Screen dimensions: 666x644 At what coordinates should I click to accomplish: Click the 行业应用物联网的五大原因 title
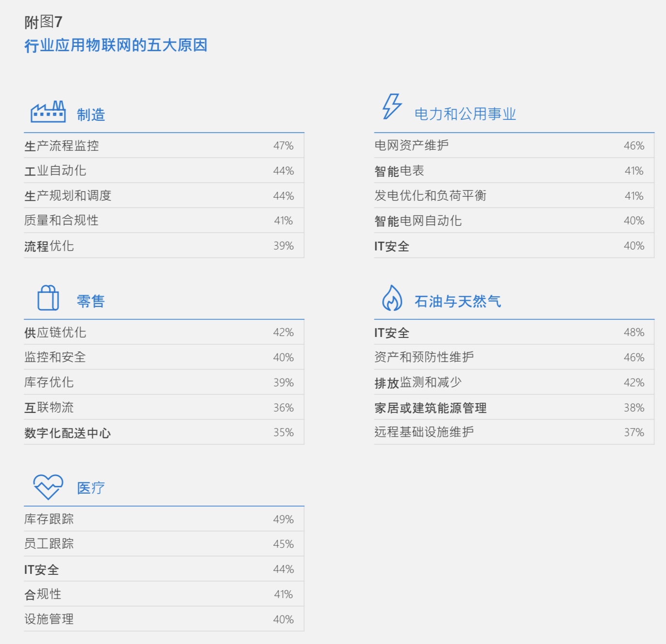click(x=116, y=45)
